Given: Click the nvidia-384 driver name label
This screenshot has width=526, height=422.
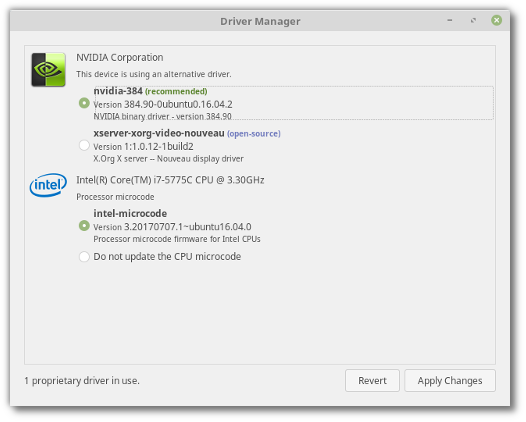Looking at the screenshot, I should click(x=118, y=91).
